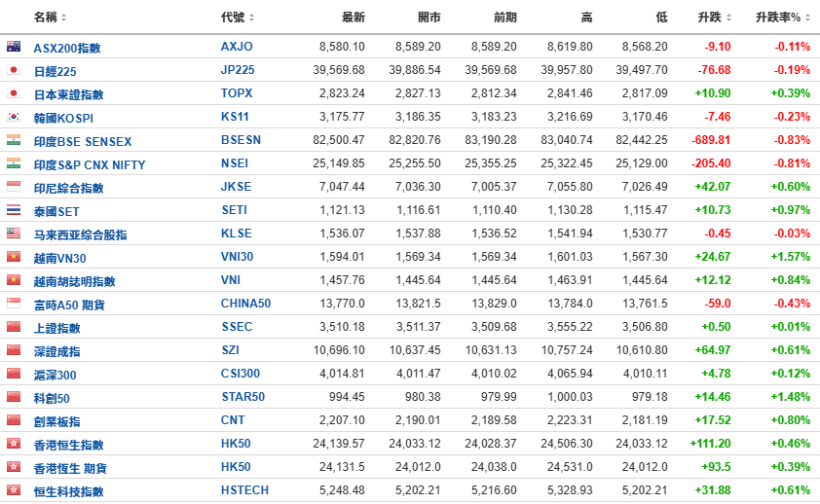The height and width of the screenshot is (504, 820).
Task: Click the Indonesia flag icon beside 印尼綜合指數
Action: (14, 187)
